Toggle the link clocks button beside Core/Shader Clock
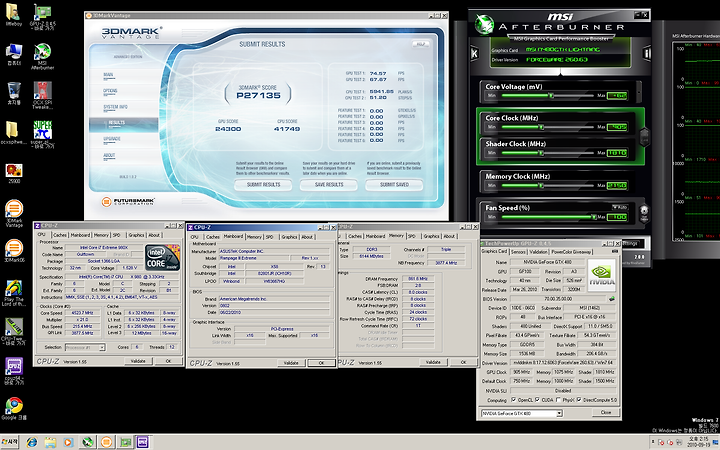Image resolution: width=720 pixels, height=450 pixels. click(x=644, y=136)
